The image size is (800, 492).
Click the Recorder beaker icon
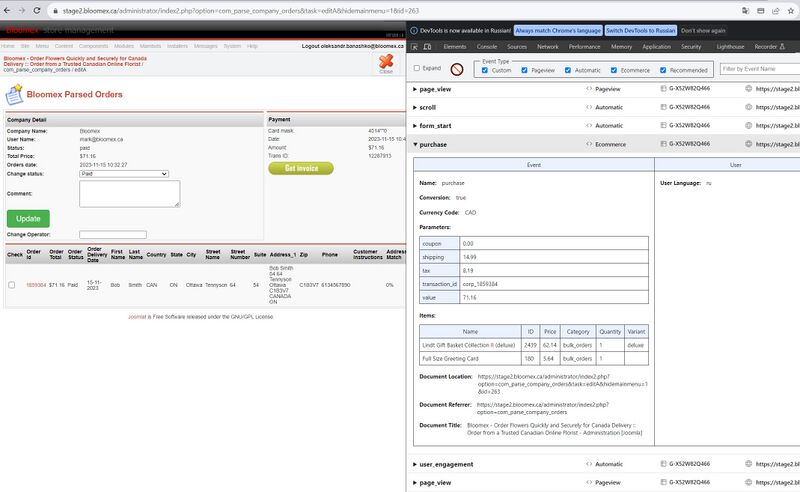pyautogui.click(x=783, y=46)
